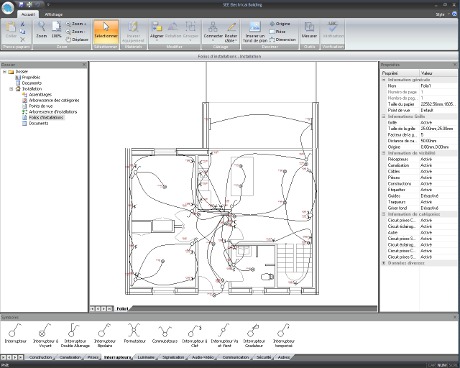
Task: Pick the Commutateurs symbol
Action: tap(165, 333)
